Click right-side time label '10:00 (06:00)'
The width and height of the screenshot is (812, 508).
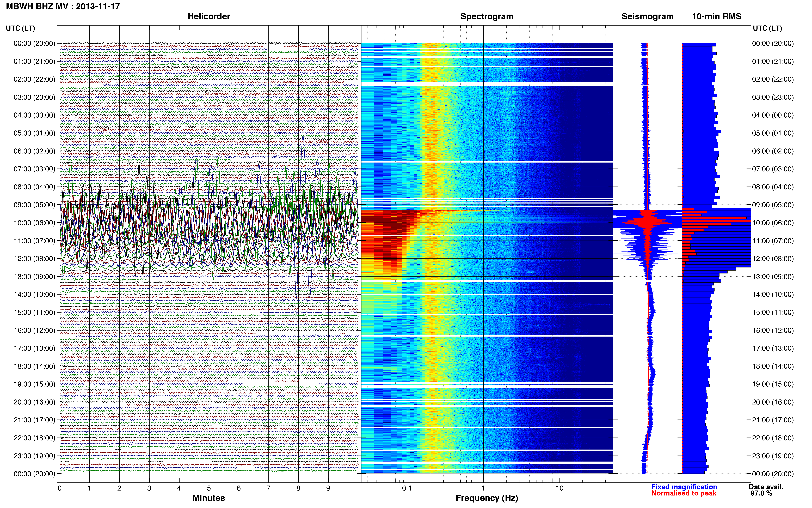[x=773, y=223]
